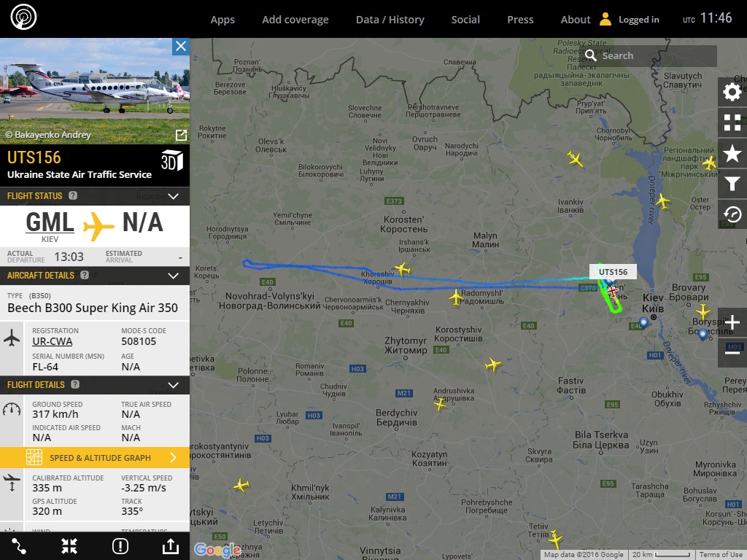The width and height of the screenshot is (747, 560).
Task: Click the center-on-aircraft arrows icon in bottom bar
Action: pyautogui.click(x=69, y=545)
